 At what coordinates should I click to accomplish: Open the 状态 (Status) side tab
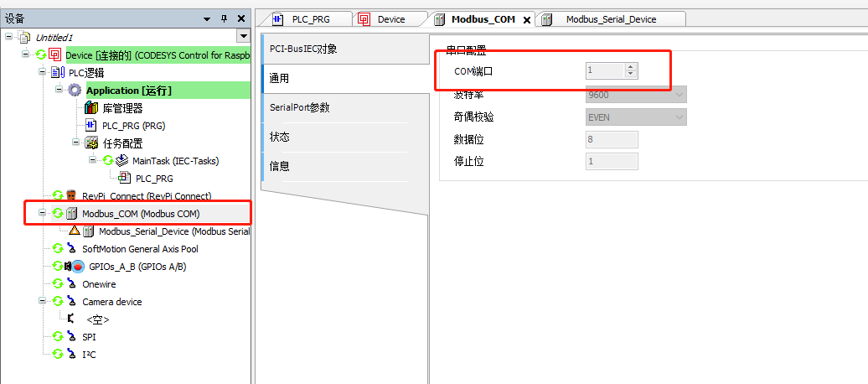280,137
